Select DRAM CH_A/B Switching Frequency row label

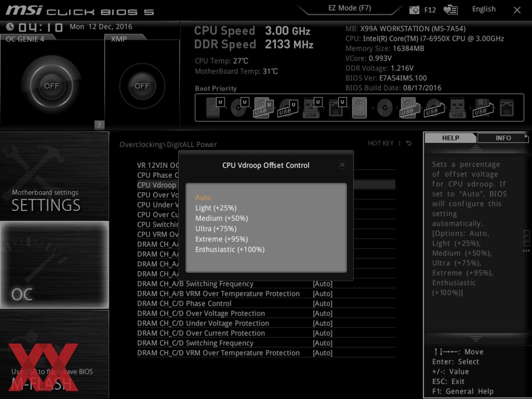pyautogui.click(x=195, y=284)
